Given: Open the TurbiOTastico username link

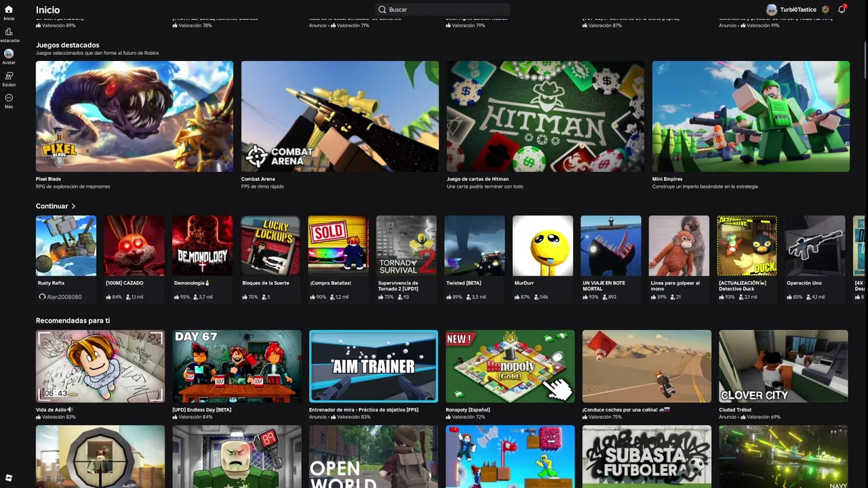Looking at the screenshot, I should pos(797,9).
